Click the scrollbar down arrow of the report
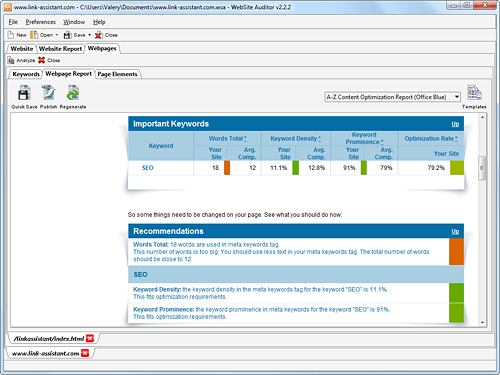500x375 pixels. pos(482,322)
